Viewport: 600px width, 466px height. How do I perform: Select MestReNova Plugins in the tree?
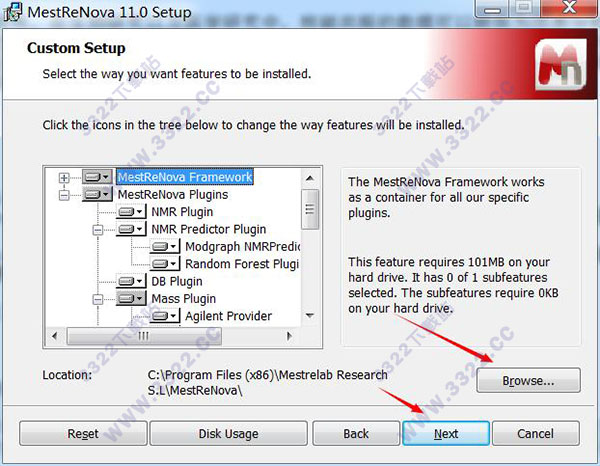click(173, 194)
